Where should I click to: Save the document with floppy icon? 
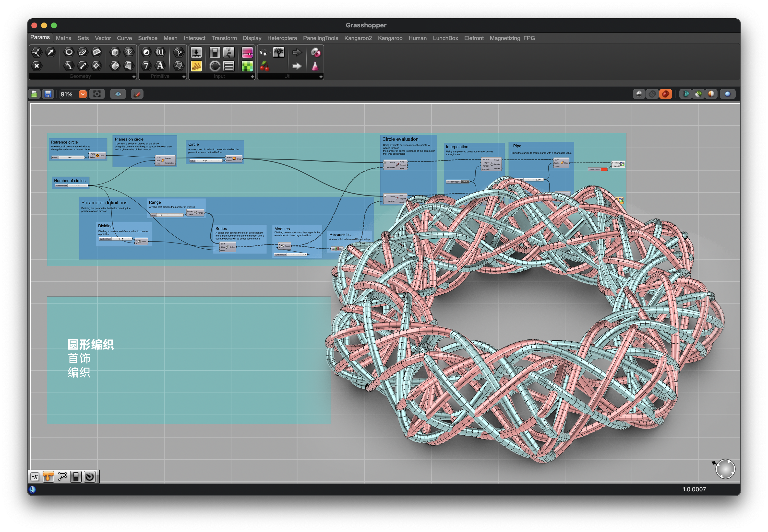pos(48,94)
